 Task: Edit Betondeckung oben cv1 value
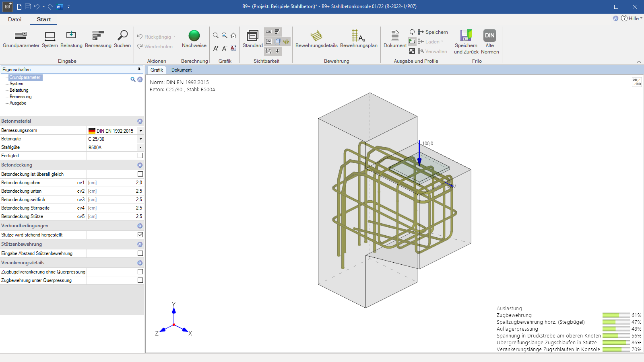pyautogui.click(x=115, y=183)
